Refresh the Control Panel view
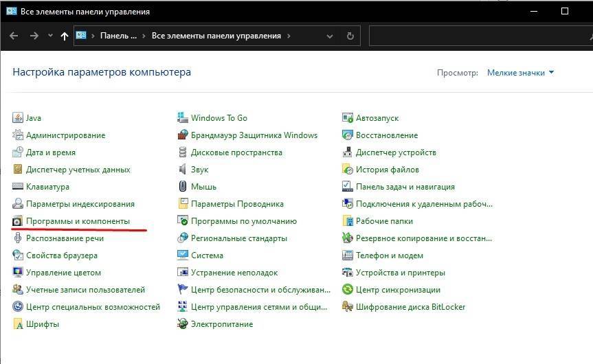This screenshot has height=364, width=593. click(x=350, y=36)
